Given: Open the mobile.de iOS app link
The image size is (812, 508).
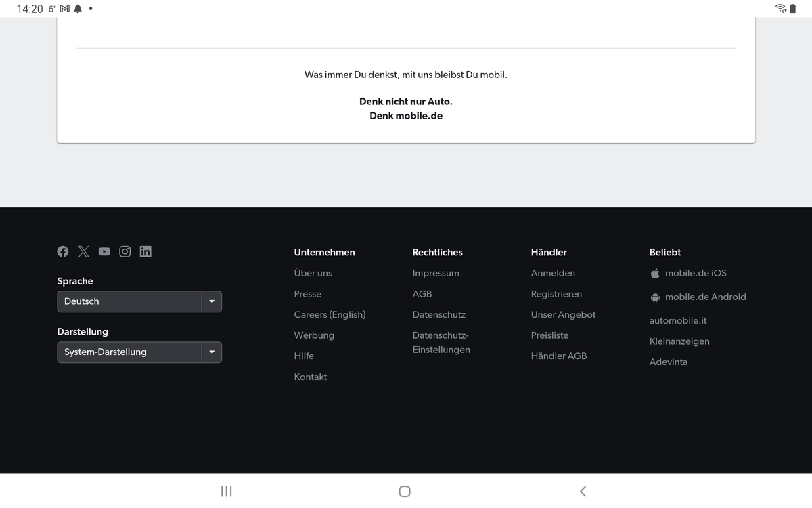Looking at the screenshot, I should tap(696, 273).
